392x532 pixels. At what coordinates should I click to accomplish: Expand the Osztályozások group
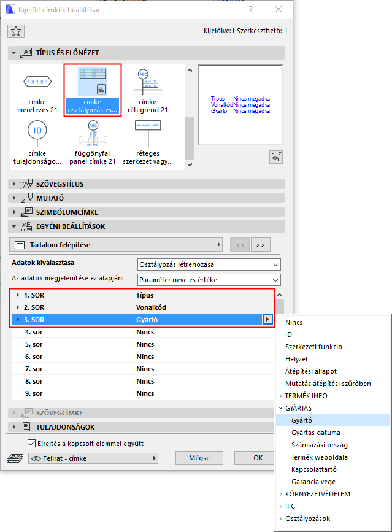(x=281, y=519)
